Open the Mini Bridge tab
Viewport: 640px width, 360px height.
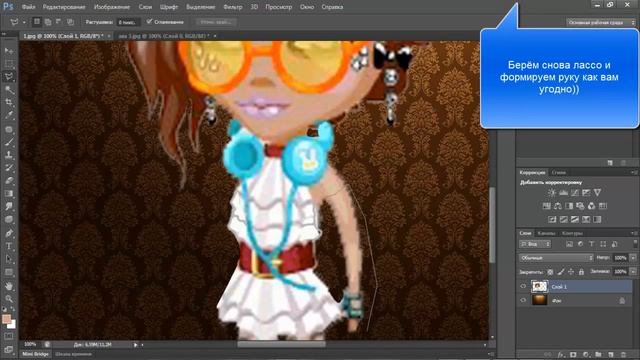click(36, 354)
